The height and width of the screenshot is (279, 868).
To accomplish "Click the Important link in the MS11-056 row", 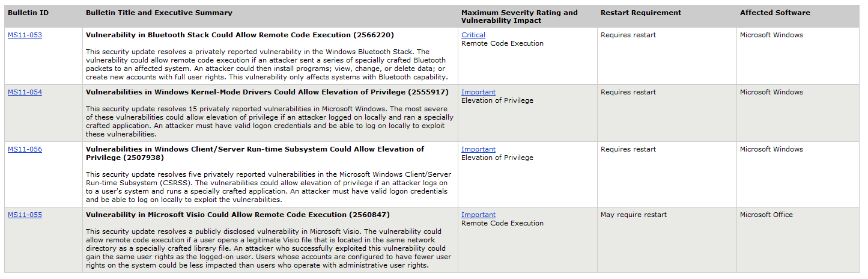I will tap(478, 149).
